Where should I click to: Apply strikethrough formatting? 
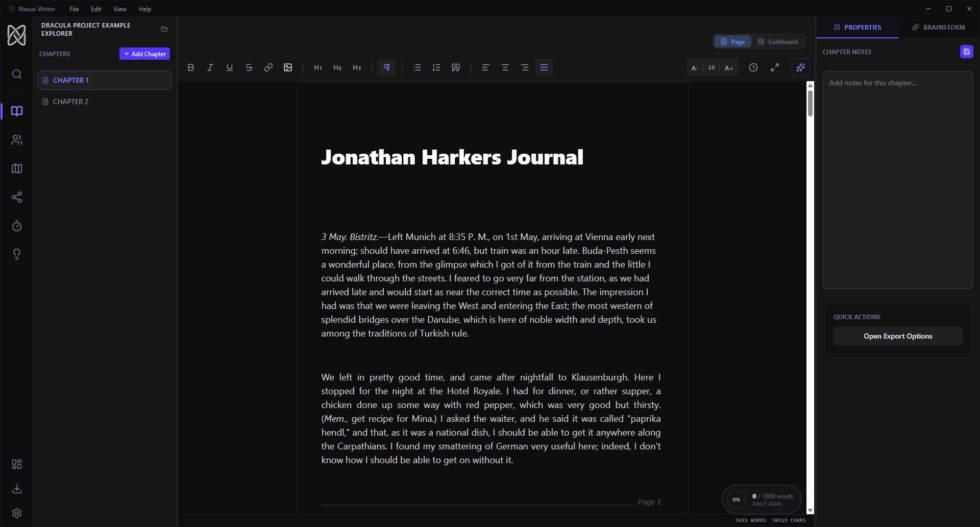click(249, 67)
